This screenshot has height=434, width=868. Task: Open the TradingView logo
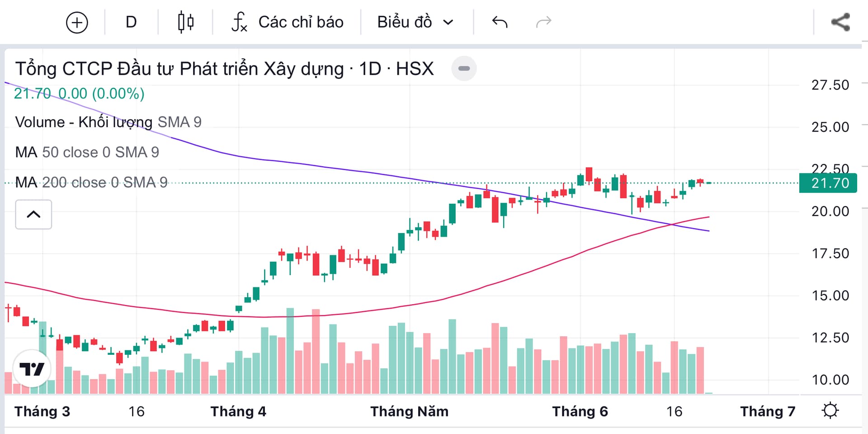32,369
